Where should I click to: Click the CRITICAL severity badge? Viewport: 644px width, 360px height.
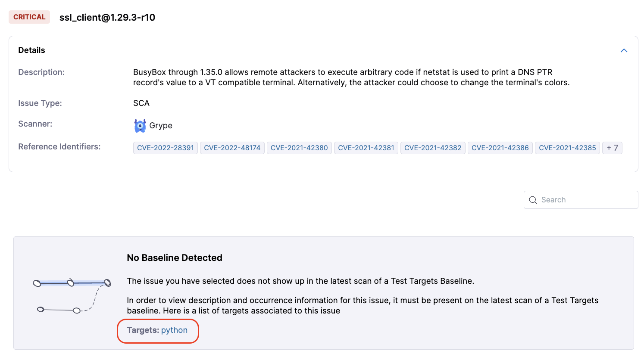coord(29,17)
